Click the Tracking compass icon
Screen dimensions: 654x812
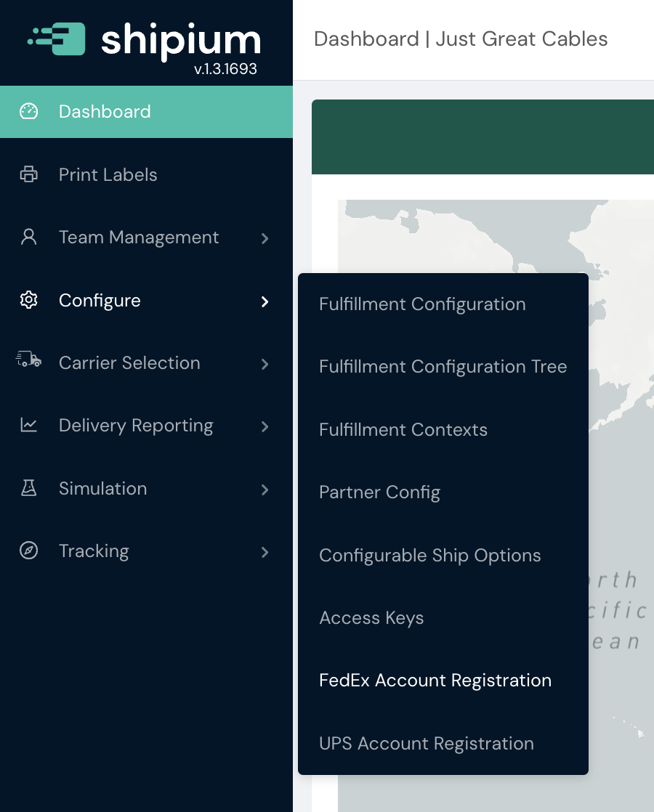(x=28, y=551)
